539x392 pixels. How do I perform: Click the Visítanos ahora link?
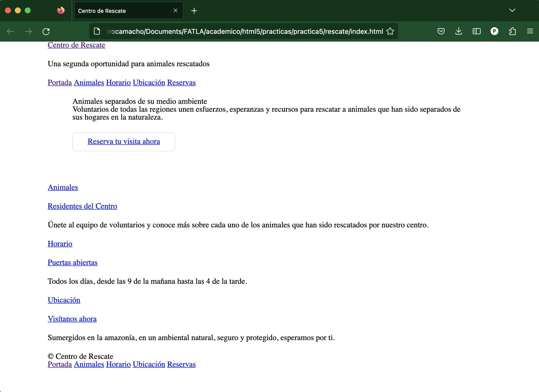[72, 319]
